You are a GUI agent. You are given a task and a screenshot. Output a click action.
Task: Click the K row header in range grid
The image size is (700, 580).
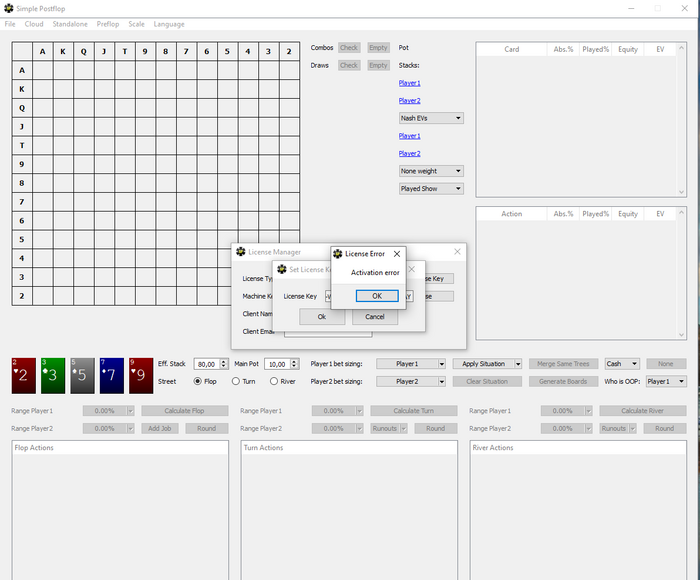pyautogui.click(x=22, y=89)
